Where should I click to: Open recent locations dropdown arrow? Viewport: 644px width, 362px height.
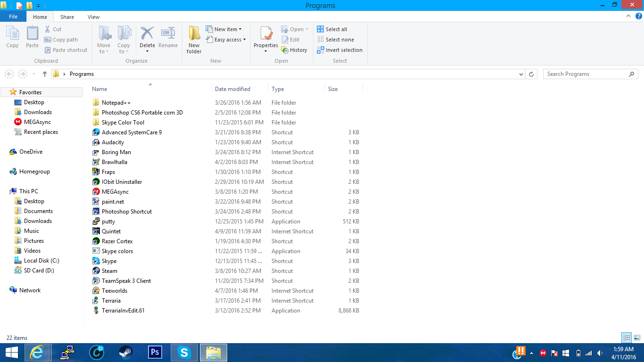pyautogui.click(x=34, y=74)
